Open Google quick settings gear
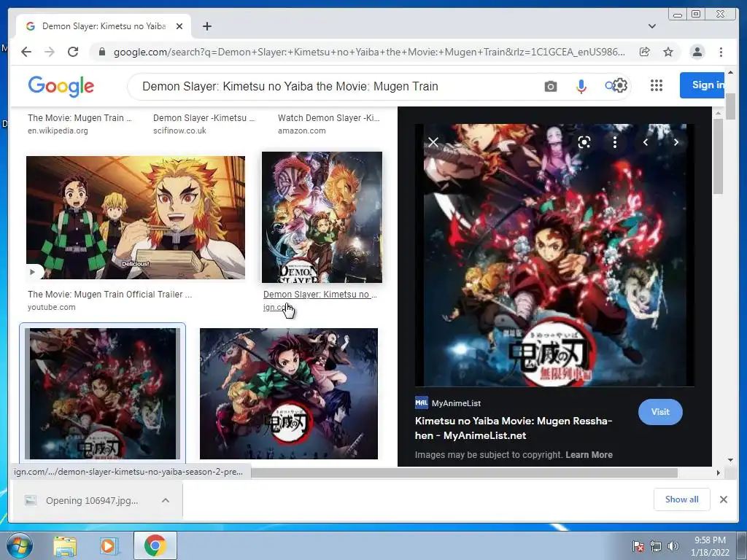 [x=620, y=86]
